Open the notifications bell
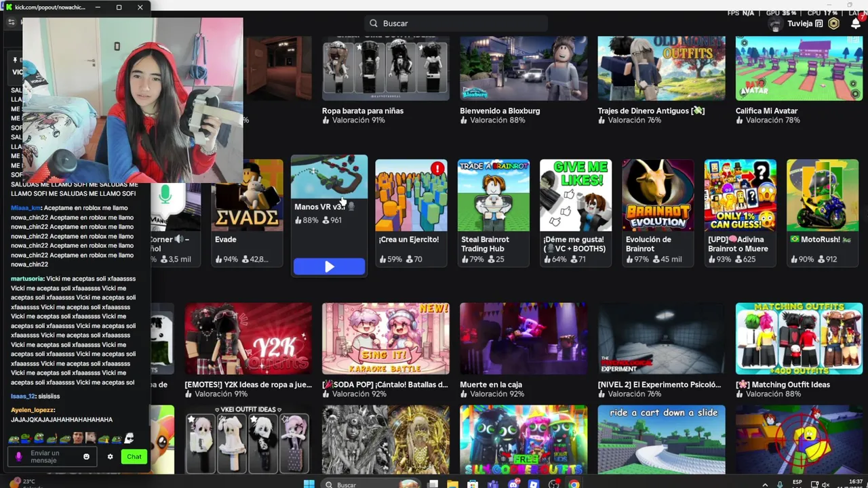868x488 pixels. click(855, 24)
